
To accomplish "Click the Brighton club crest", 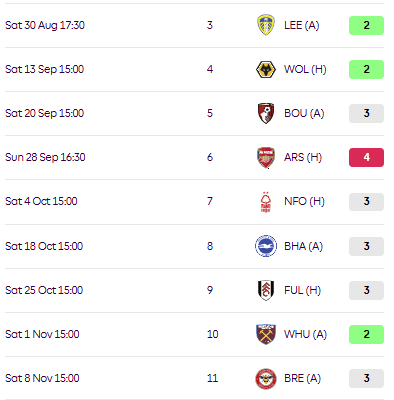I will (266, 246).
